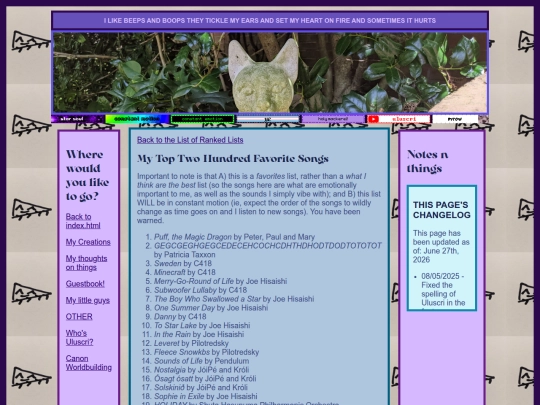Click the white badge at end of strip
This screenshot has height=405, width=540.
click(455, 119)
